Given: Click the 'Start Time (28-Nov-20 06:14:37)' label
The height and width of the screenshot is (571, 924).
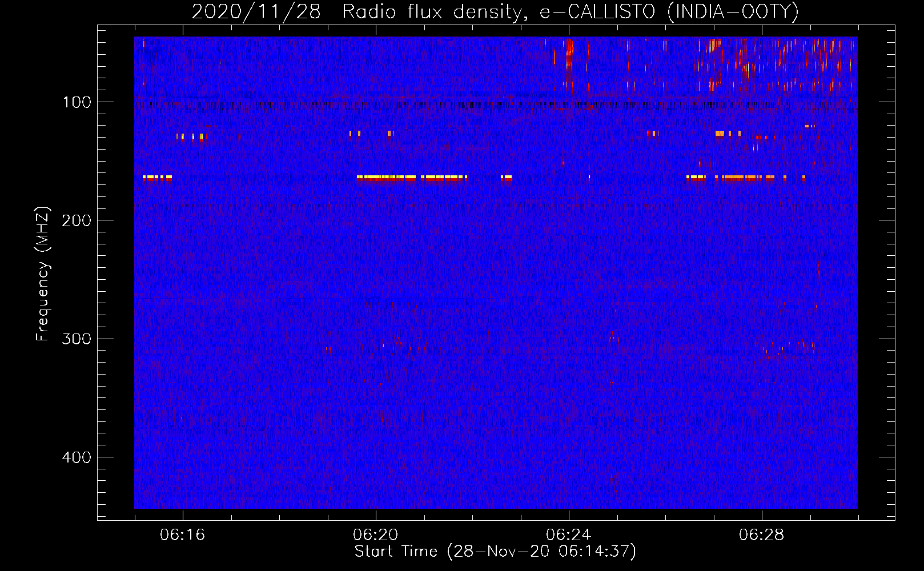Looking at the screenshot, I should (x=495, y=552).
